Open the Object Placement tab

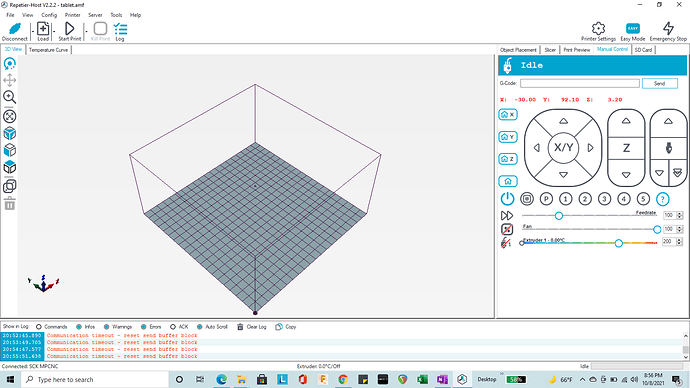pos(518,50)
